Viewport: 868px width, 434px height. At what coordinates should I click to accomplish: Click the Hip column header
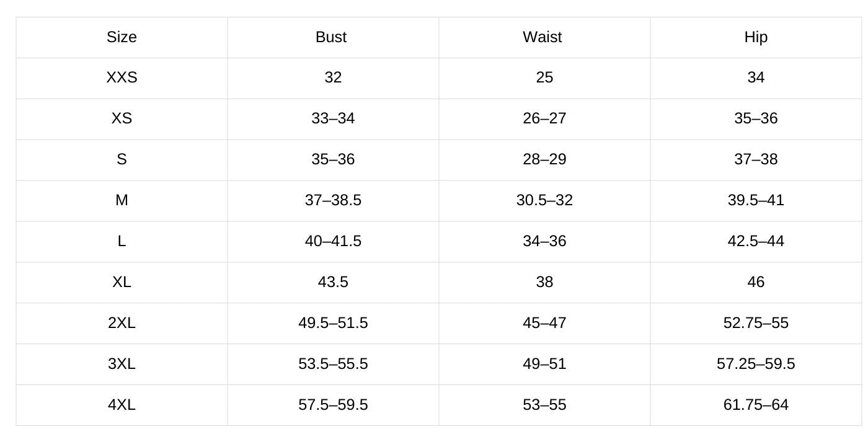click(x=756, y=37)
